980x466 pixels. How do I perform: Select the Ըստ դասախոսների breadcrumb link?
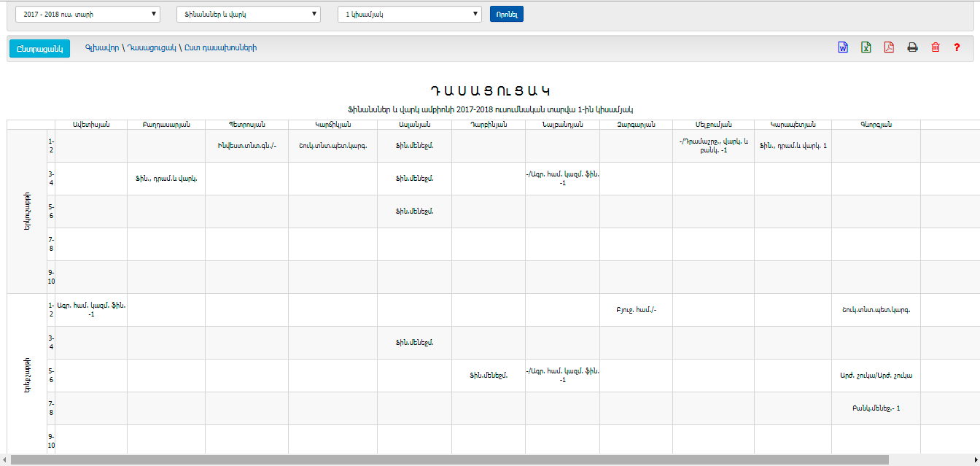point(222,48)
